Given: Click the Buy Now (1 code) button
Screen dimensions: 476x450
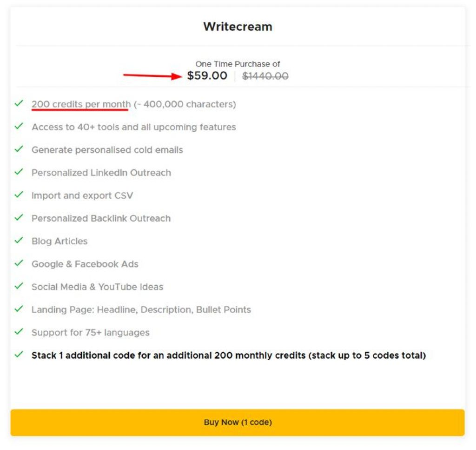Looking at the screenshot, I should click(238, 423).
